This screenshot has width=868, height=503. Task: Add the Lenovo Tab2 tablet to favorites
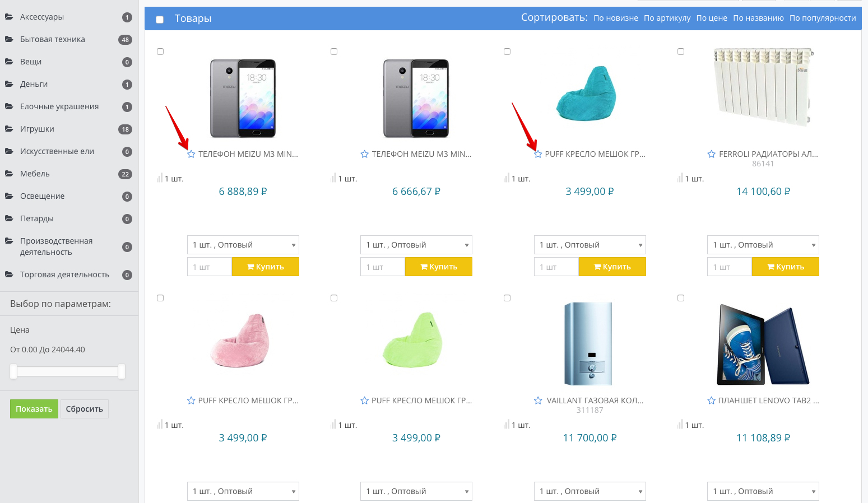711,400
